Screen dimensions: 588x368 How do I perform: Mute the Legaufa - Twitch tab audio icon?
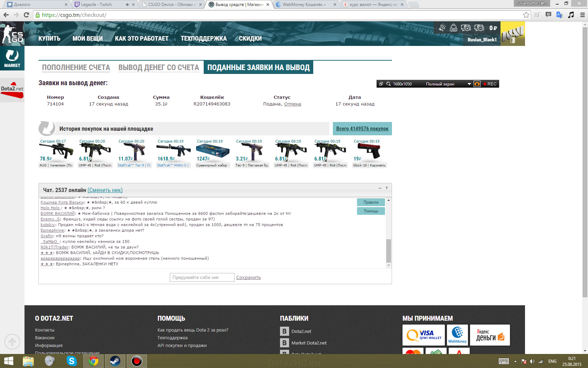click(x=127, y=5)
